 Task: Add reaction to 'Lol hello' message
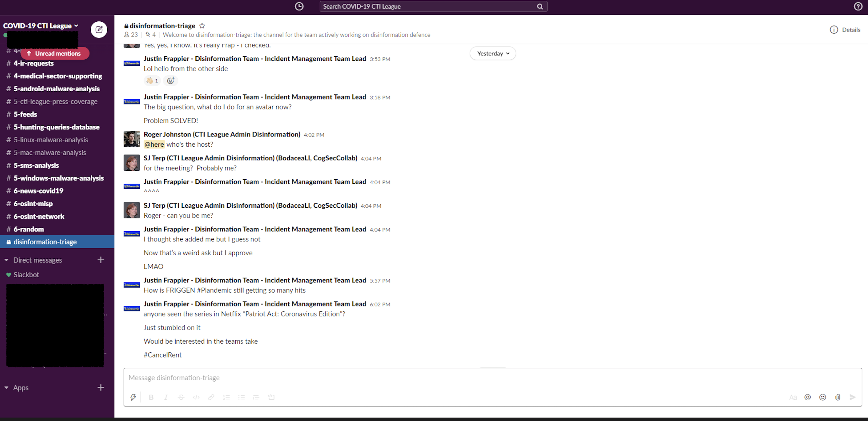(170, 80)
